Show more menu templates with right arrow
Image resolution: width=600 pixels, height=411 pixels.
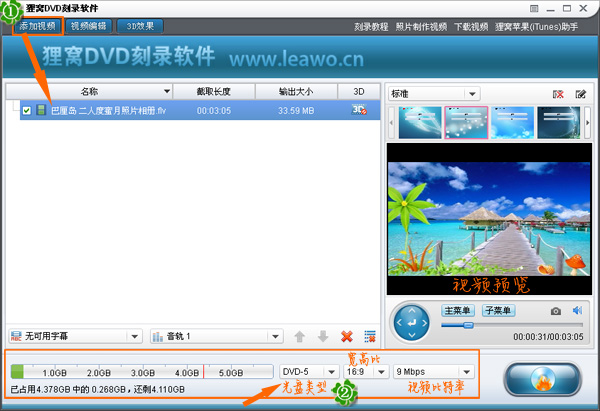point(587,122)
